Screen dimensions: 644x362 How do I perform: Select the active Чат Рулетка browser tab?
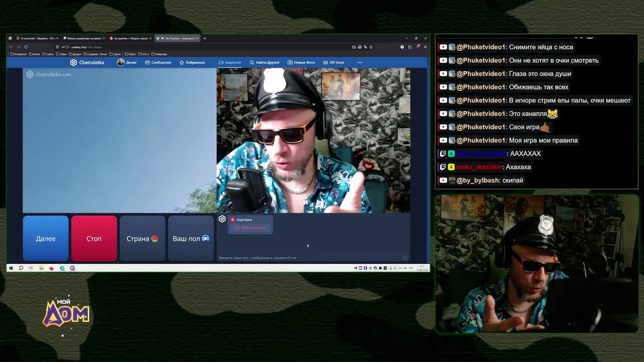coord(177,38)
